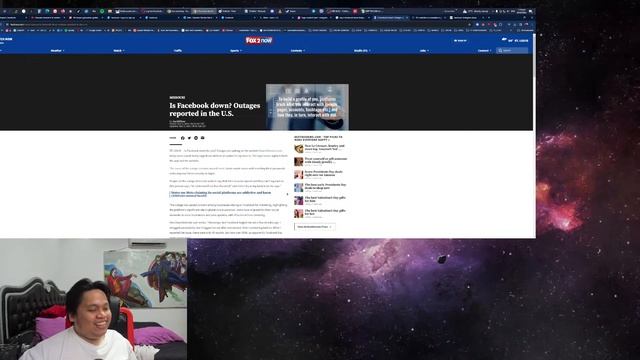Viewport: 640px width, 360px height.
Task: Expand the Sports nav dropdown
Action: click(236, 51)
